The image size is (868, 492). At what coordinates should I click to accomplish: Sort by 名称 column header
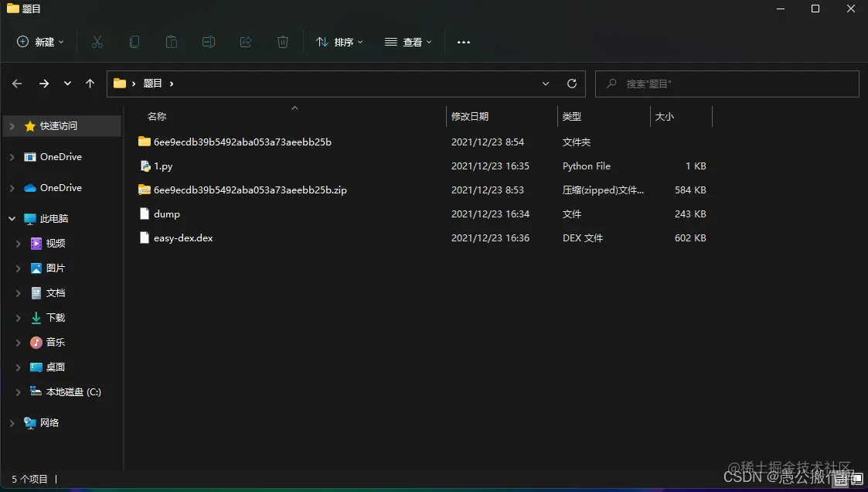point(157,116)
